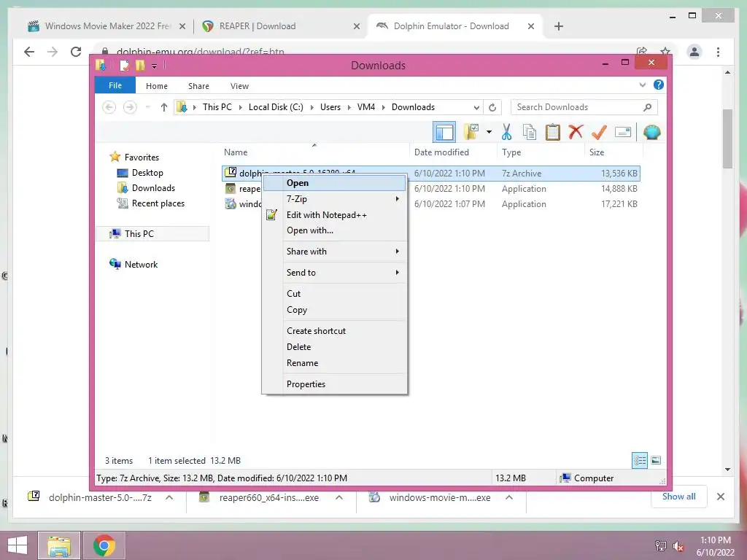Screen dimensions: 747x560
Task: Expand the arrow after This PC breadcrumb
Action: [x=240, y=108]
